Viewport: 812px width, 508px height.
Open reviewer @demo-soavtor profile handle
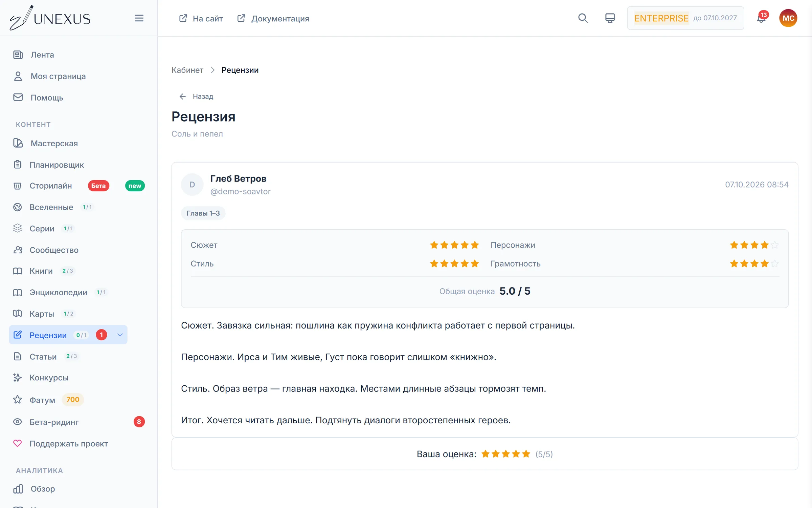[240, 191]
